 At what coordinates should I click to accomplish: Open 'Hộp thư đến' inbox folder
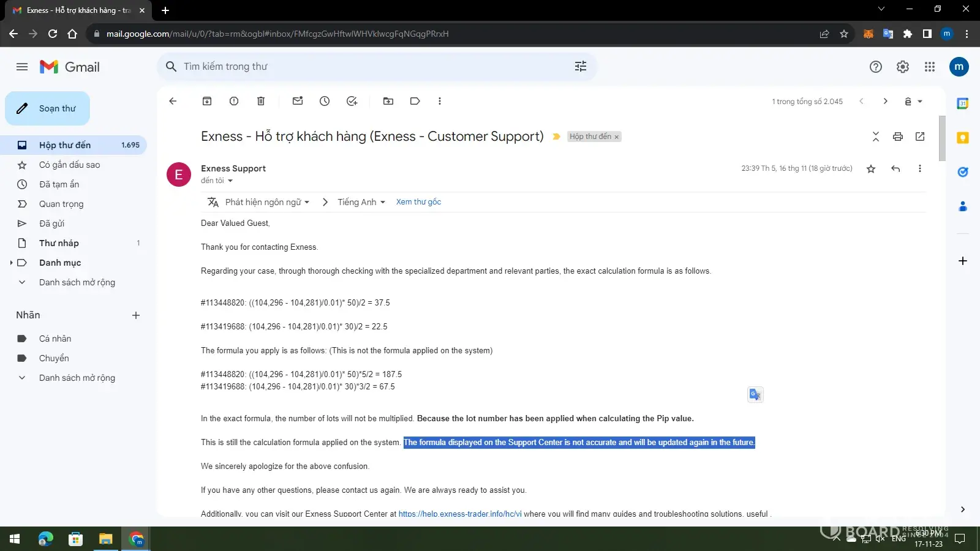[x=73, y=145]
